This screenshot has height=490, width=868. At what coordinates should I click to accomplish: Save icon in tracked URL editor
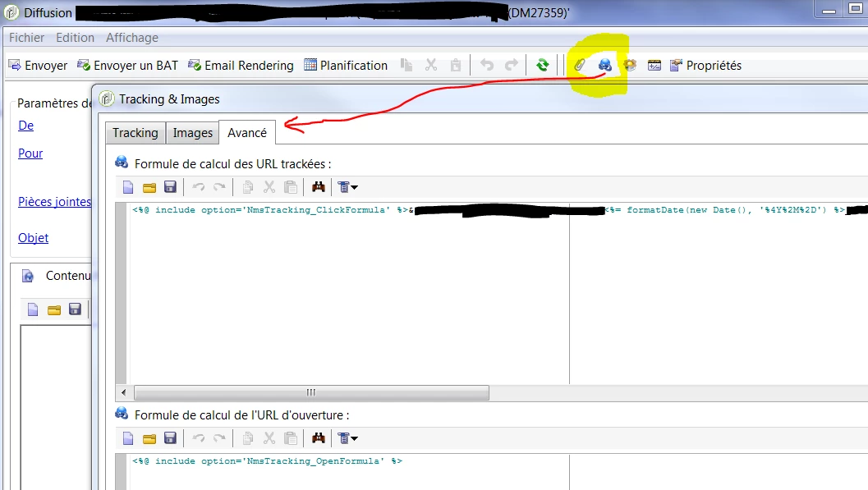point(170,187)
